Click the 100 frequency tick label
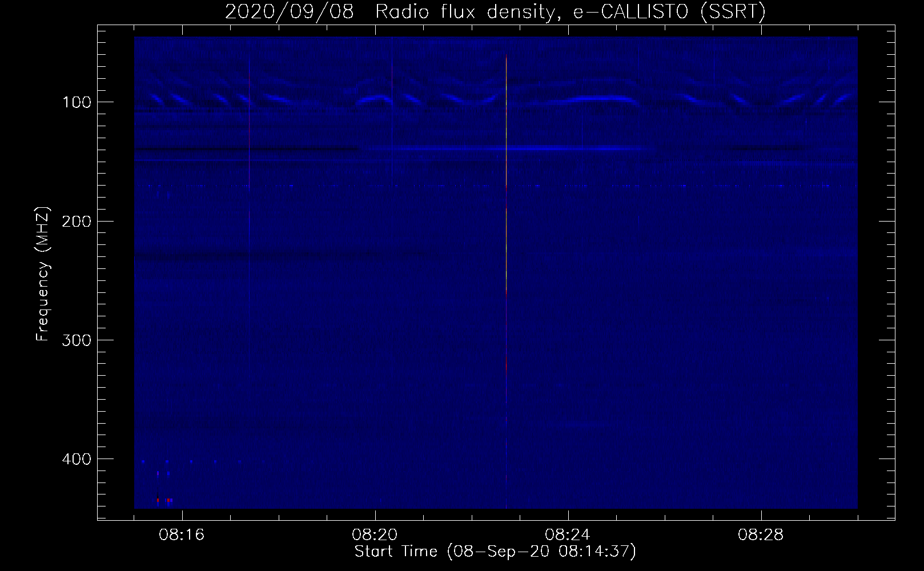924x571 pixels. point(77,102)
